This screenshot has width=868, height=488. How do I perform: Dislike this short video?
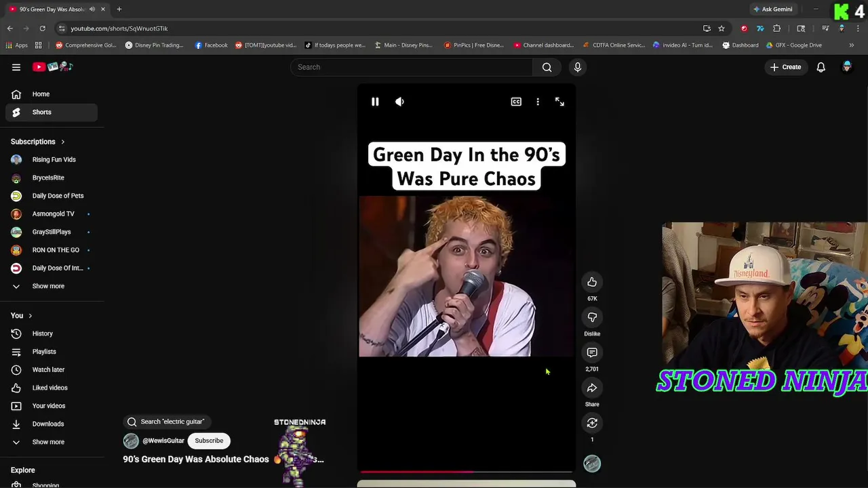pyautogui.click(x=592, y=317)
